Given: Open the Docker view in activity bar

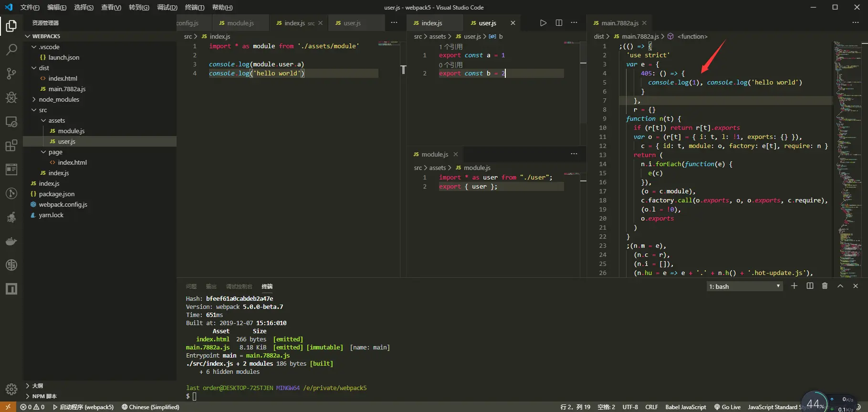Looking at the screenshot, I should pos(11,241).
